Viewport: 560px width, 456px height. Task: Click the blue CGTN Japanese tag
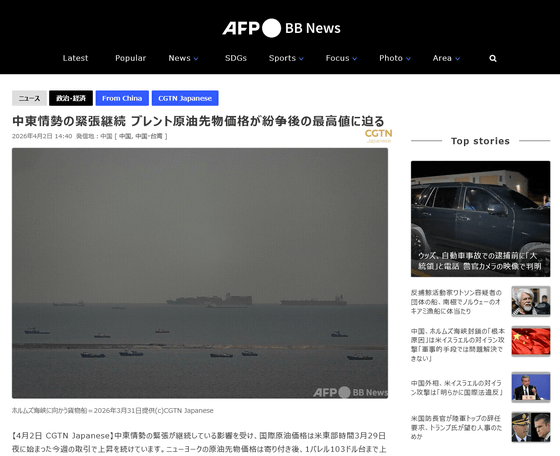point(185,98)
